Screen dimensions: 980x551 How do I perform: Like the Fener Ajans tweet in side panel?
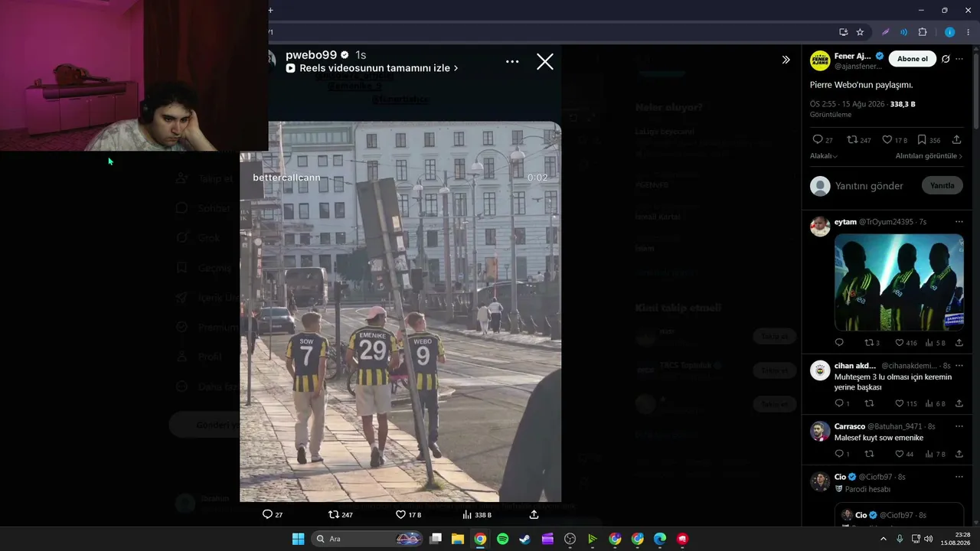tap(887, 140)
